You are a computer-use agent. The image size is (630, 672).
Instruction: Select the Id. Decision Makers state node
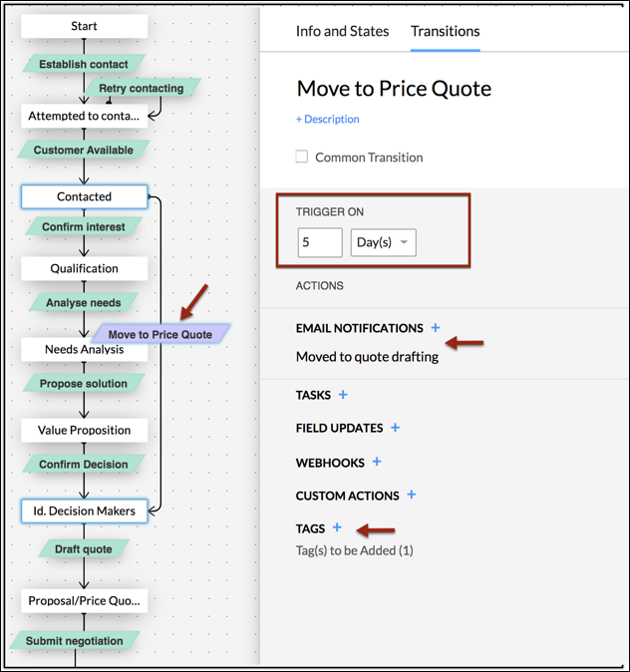[x=85, y=510]
